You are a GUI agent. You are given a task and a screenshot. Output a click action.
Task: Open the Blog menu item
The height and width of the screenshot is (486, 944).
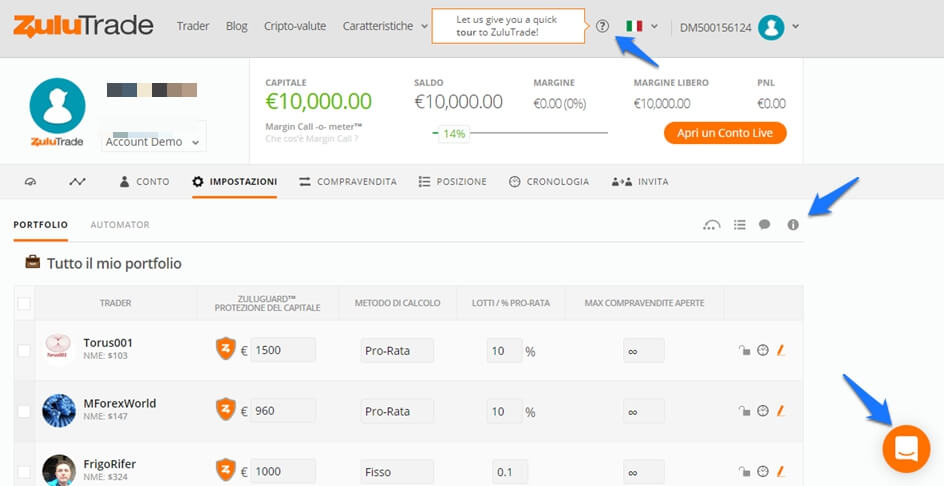237,26
